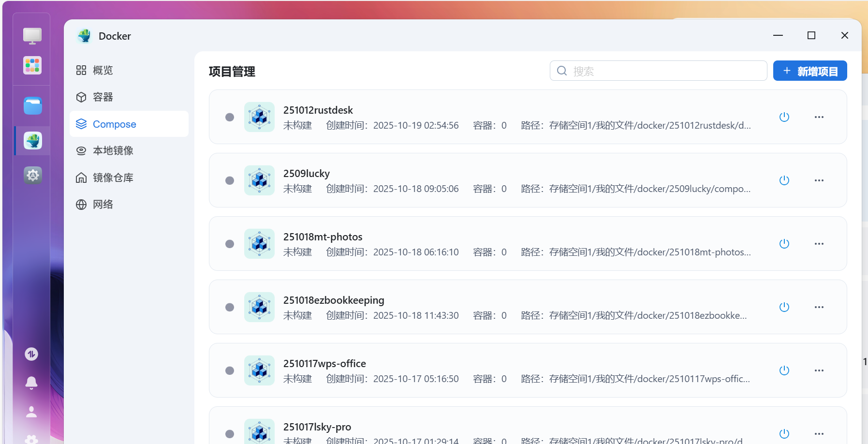This screenshot has height=444, width=868.
Task: Click the path text of 2509lucky
Action: click(636, 189)
